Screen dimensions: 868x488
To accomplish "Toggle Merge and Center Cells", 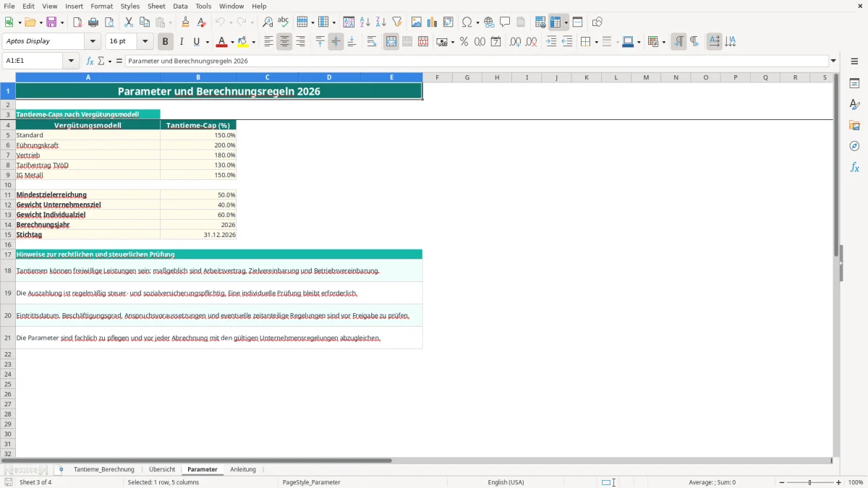I will click(x=391, y=42).
